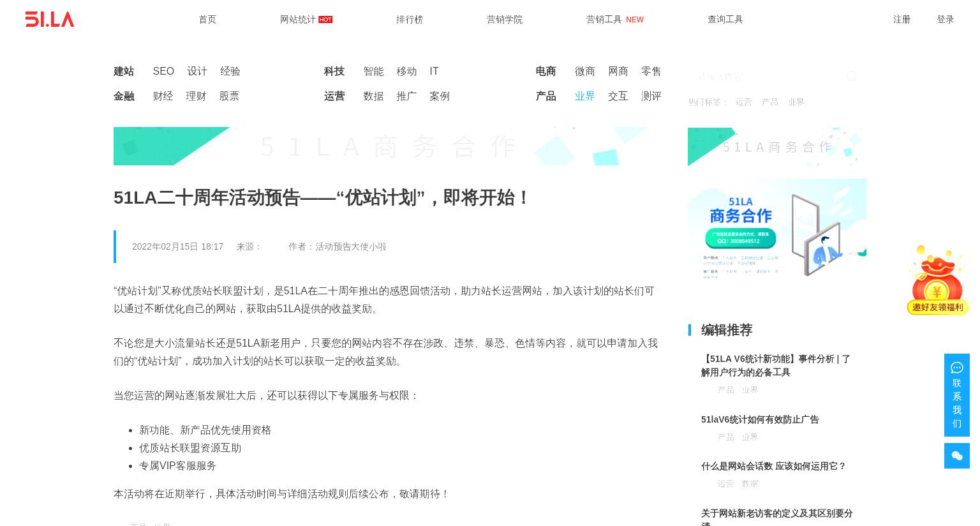This screenshot has width=980, height=526.
Task: Open the highlighted 业界 category
Action: [585, 96]
